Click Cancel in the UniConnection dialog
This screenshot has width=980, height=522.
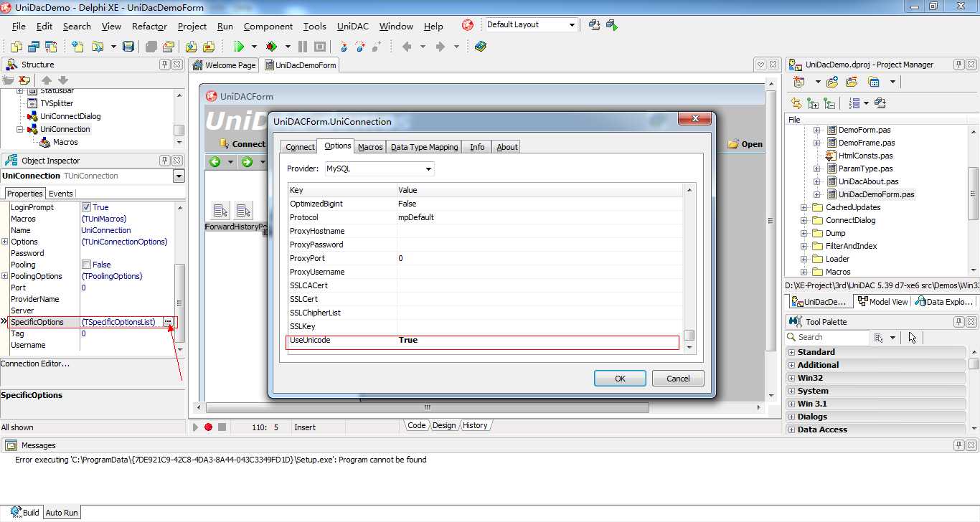678,379
